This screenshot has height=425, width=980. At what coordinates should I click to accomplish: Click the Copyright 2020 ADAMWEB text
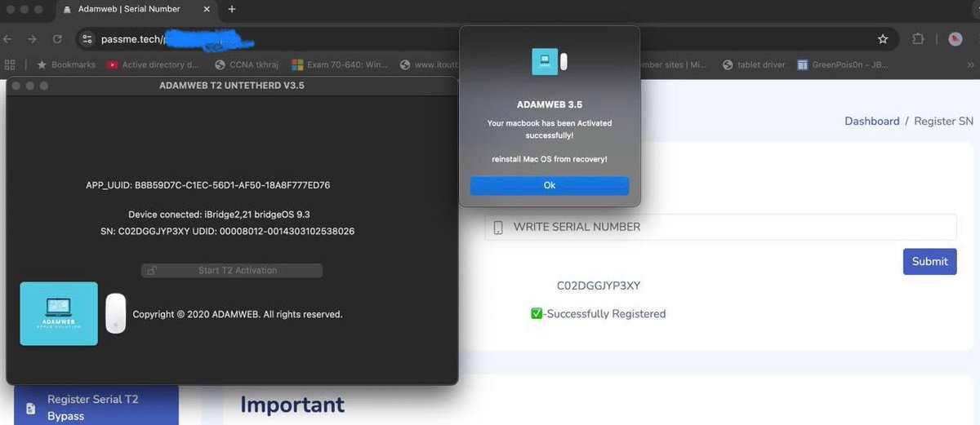point(238,314)
